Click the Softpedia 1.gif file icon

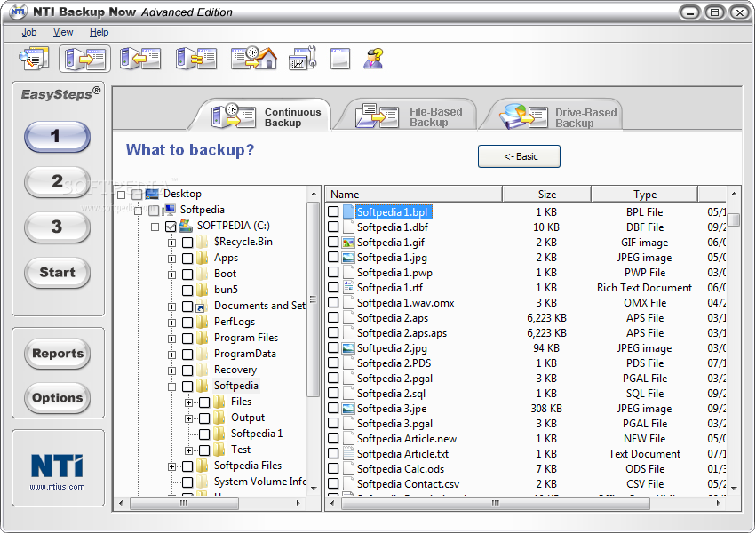point(348,243)
